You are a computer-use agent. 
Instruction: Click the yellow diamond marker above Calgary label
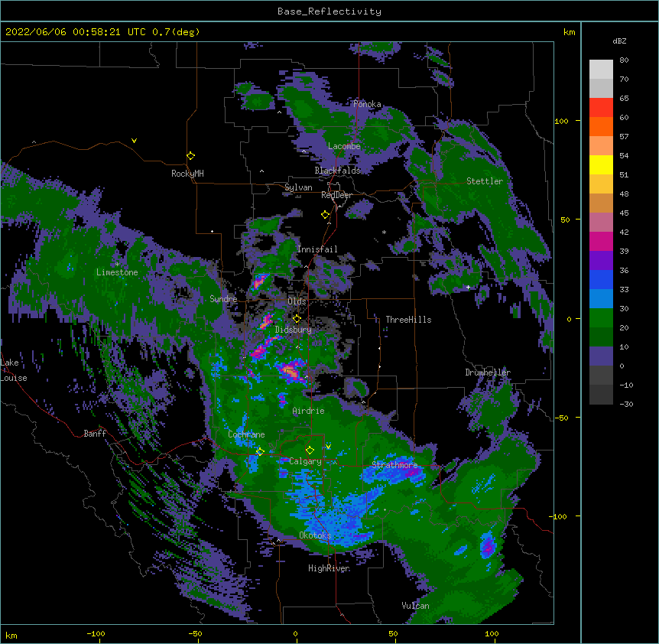(x=310, y=450)
